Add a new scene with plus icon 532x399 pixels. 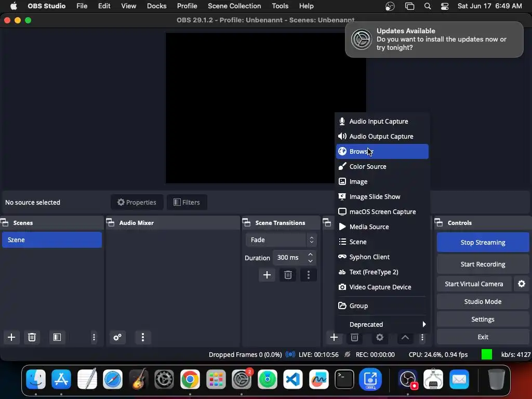click(x=11, y=337)
